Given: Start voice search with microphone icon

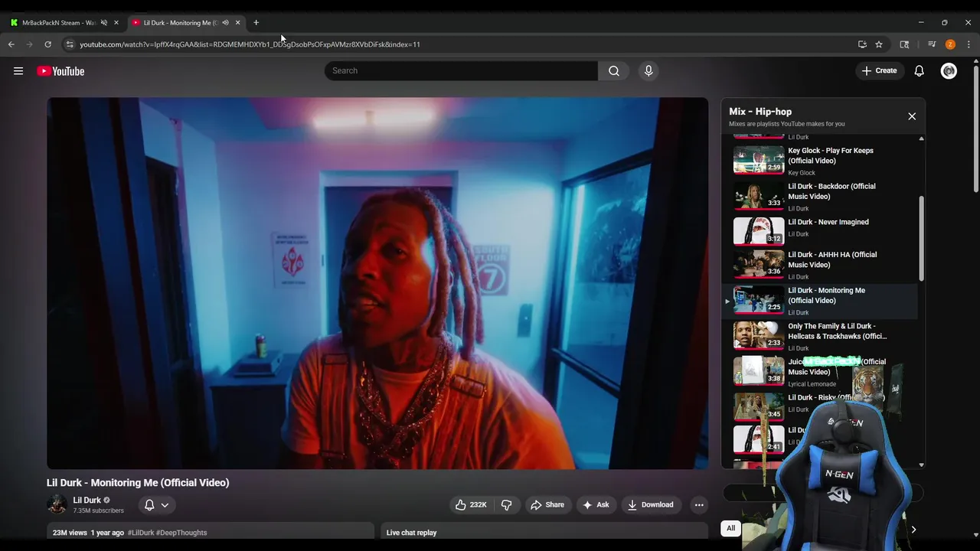Looking at the screenshot, I should [x=648, y=70].
